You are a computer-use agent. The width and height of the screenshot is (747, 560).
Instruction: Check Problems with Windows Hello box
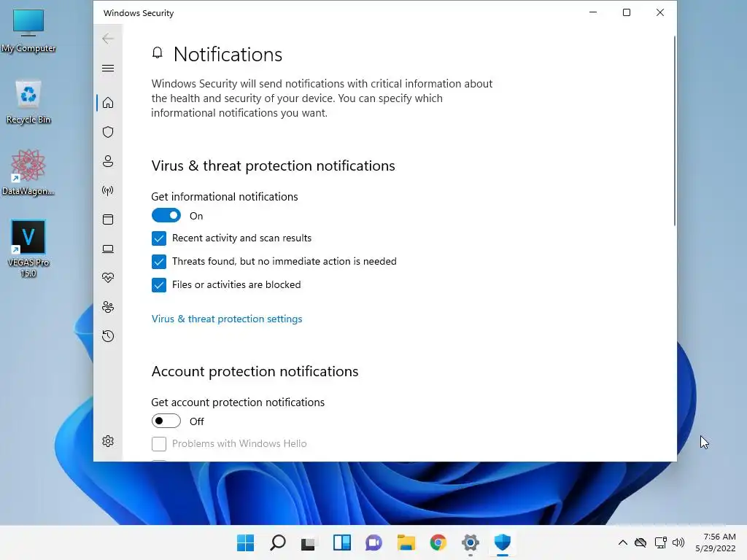(159, 444)
